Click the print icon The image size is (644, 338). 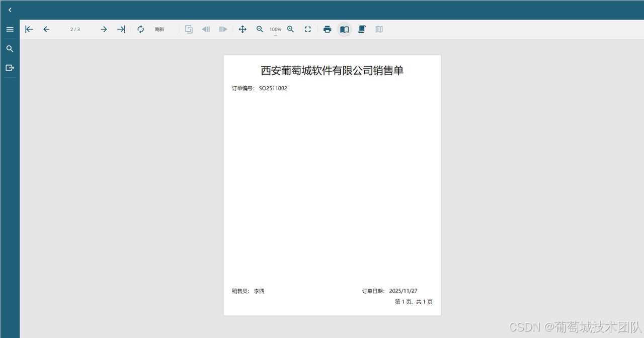[x=327, y=29]
